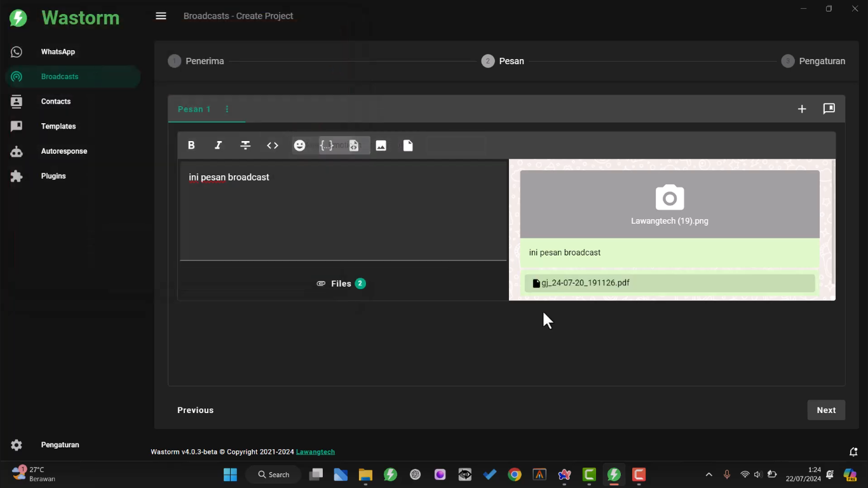This screenshot has width=868, height=488.
Task: Toggle the hamburger navigation menu
Action: click(x=161, y=16)
